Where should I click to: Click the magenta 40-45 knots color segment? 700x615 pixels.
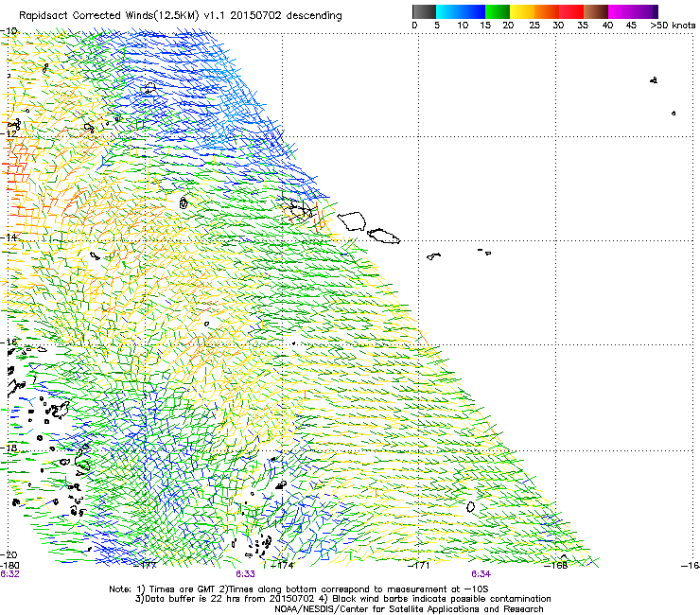[621, 11]
